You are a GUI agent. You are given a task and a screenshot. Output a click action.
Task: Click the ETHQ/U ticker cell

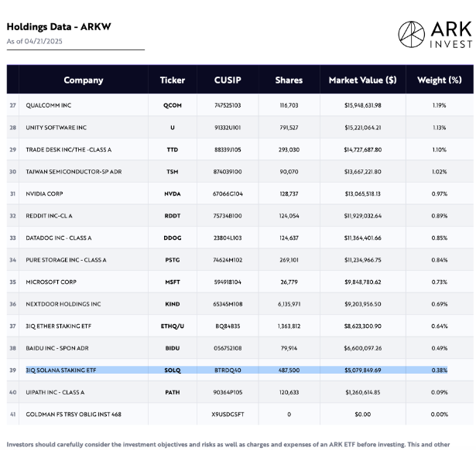point(173,326)
